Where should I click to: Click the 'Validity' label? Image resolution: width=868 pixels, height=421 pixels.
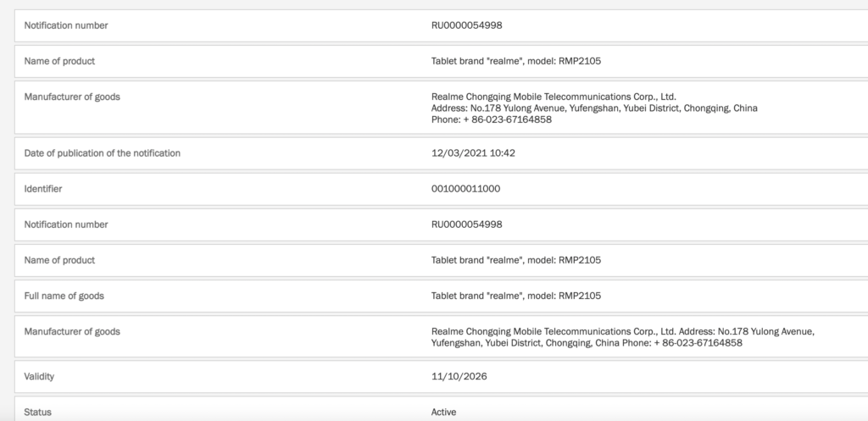point(39,377)
